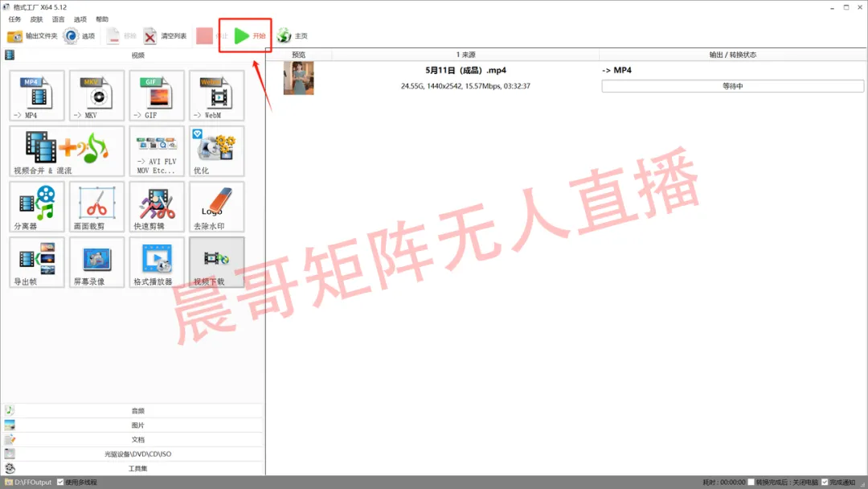Open the 导出帧 export frames tool
Image resolution: width=868 pixels, height=489 pixels.
[x=37, y=262]
